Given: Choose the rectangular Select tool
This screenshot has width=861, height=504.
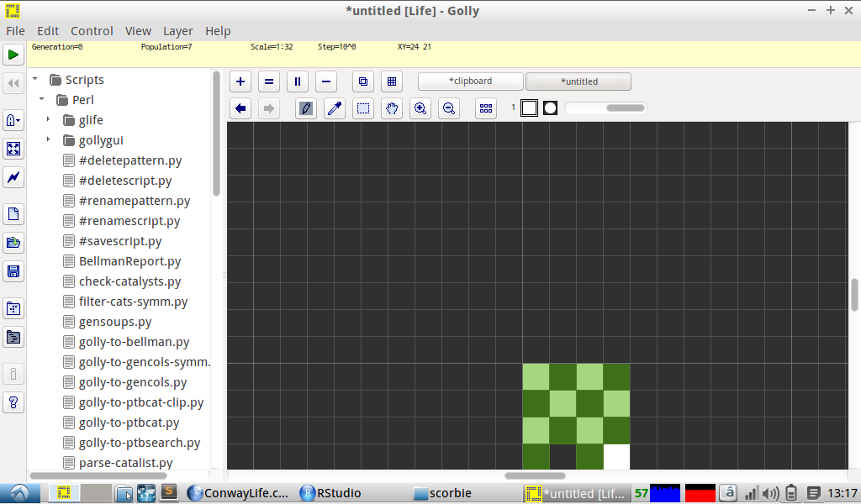Looking at the screenshot, I should coord(363,108).
